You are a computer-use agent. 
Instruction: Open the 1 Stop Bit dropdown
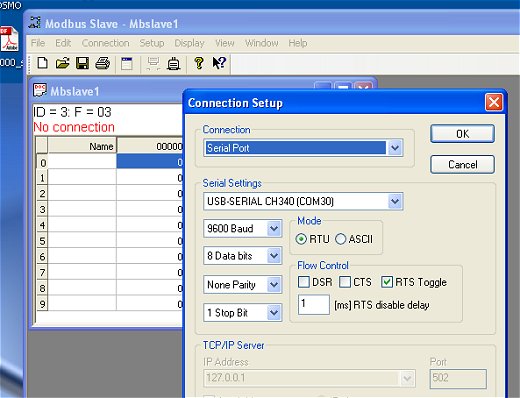[274, 312]
